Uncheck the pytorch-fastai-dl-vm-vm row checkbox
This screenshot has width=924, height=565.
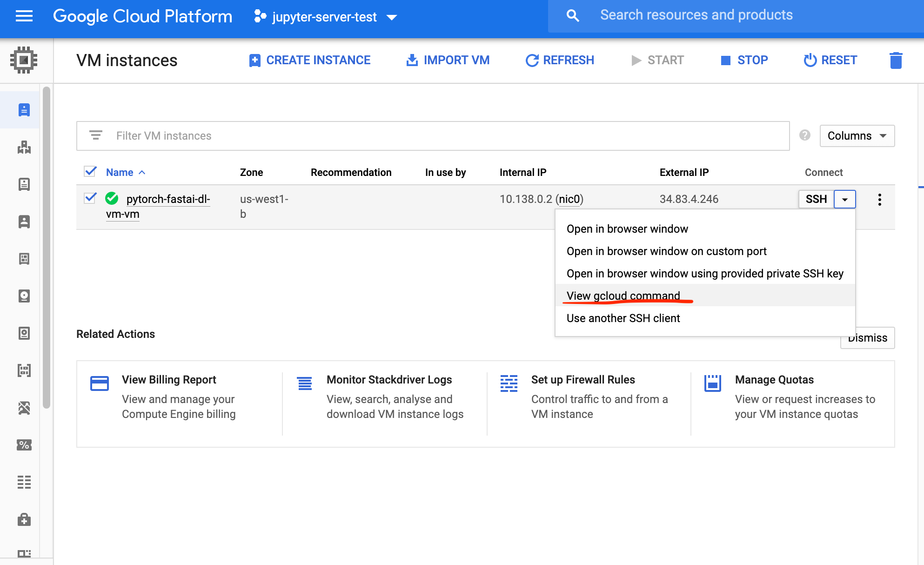tap(90, 198)
